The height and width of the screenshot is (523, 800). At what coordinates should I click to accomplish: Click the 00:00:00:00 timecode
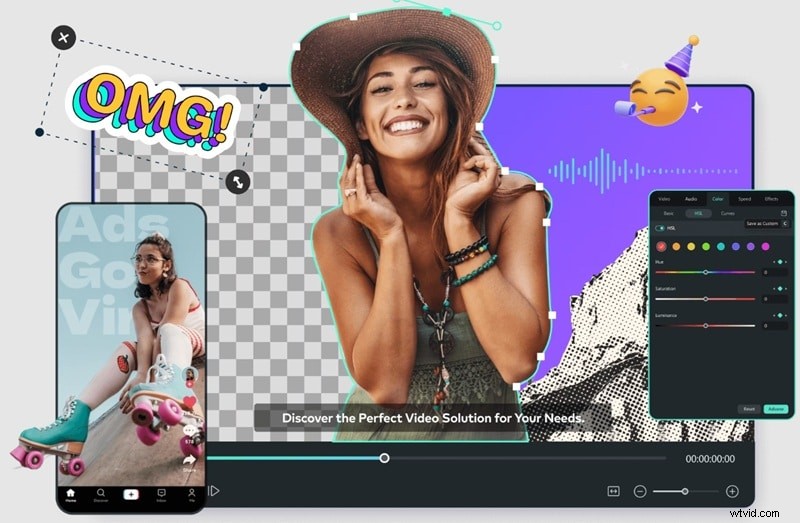(710, 459)
